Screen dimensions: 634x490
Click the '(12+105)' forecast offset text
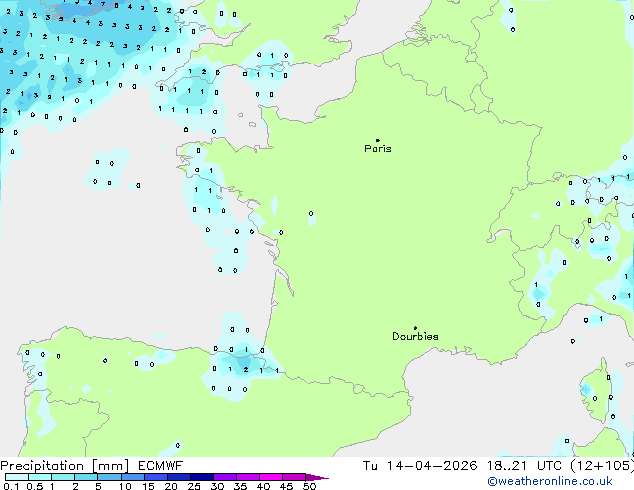click(602, 466)
